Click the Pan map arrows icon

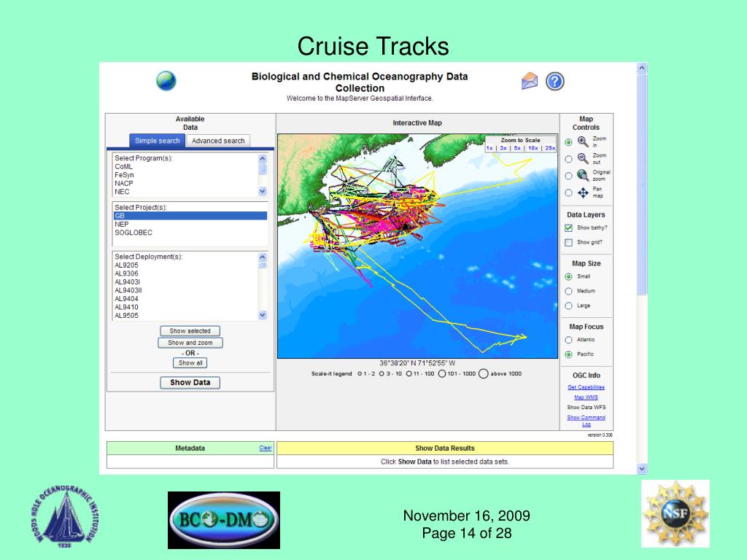(x=583, y=192)
